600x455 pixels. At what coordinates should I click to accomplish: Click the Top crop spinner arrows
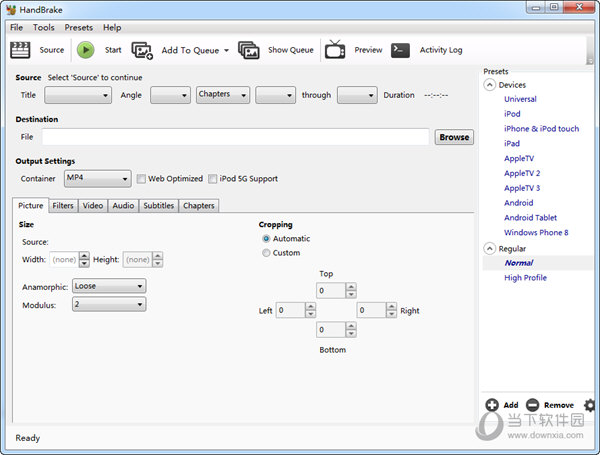351,290
